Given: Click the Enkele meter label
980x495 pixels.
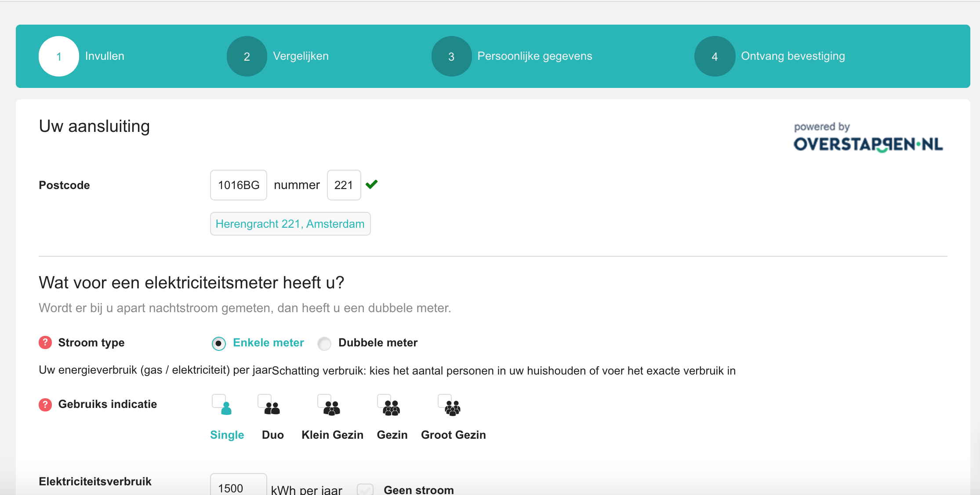Looking at the screenshot, I should click(x=269, y=342).
